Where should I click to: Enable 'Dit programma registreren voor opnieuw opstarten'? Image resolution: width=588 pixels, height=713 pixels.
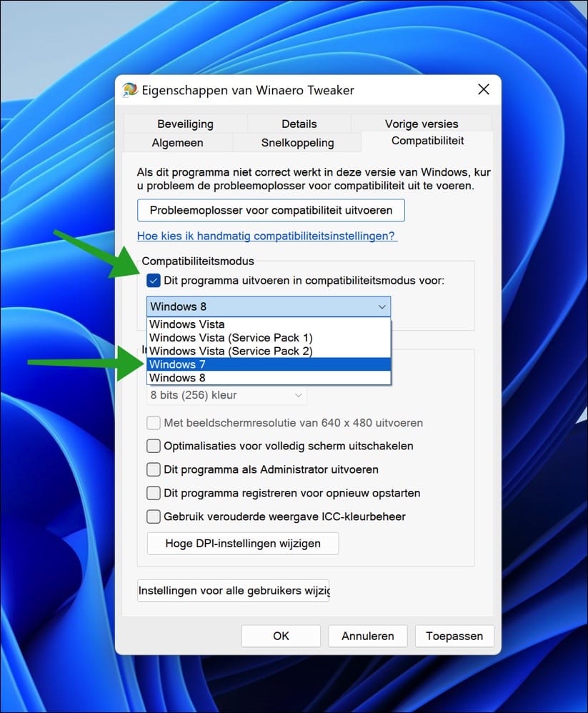point(153,493)
